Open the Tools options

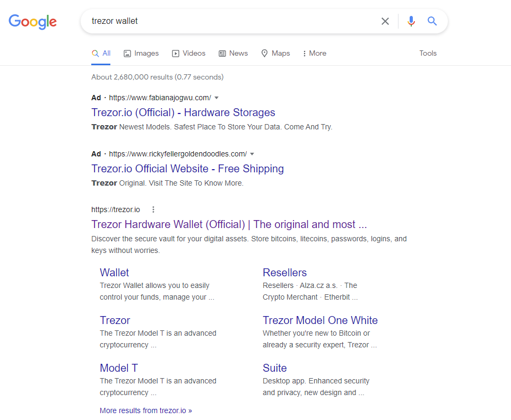pyautogui.click(x=428, y=54)
